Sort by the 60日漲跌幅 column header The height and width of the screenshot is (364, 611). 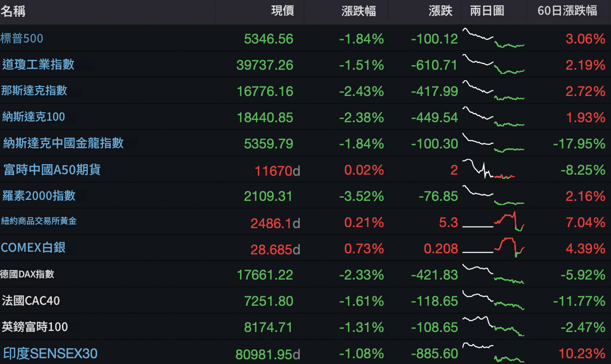click(x=567, y=10)
